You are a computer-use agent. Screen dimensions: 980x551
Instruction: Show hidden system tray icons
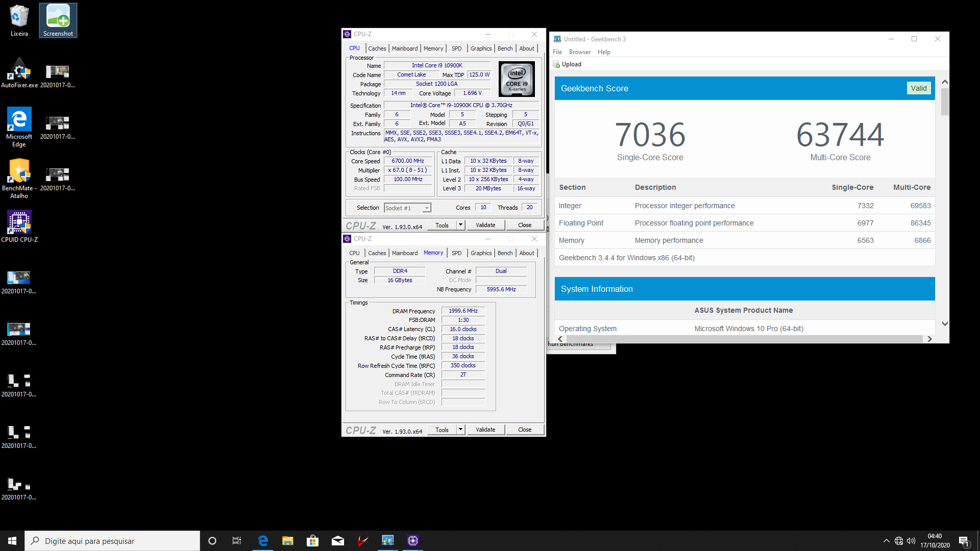click(886, 541)
